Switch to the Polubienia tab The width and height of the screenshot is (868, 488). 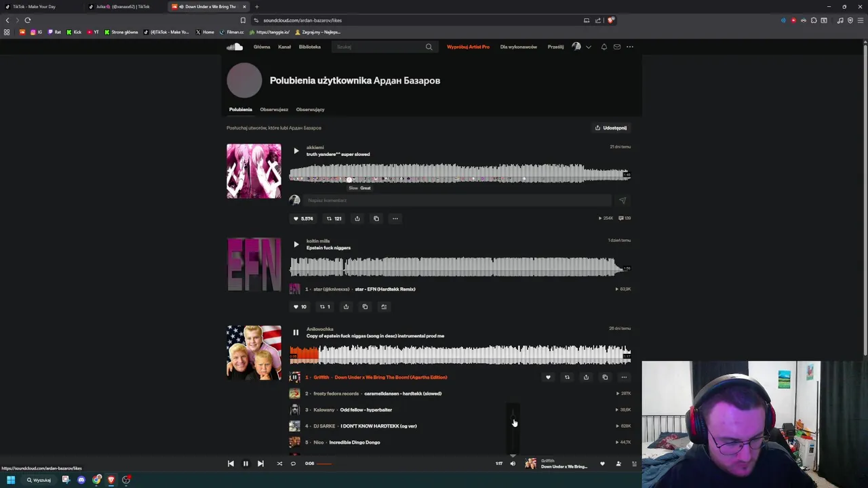[x=240, y=109]
